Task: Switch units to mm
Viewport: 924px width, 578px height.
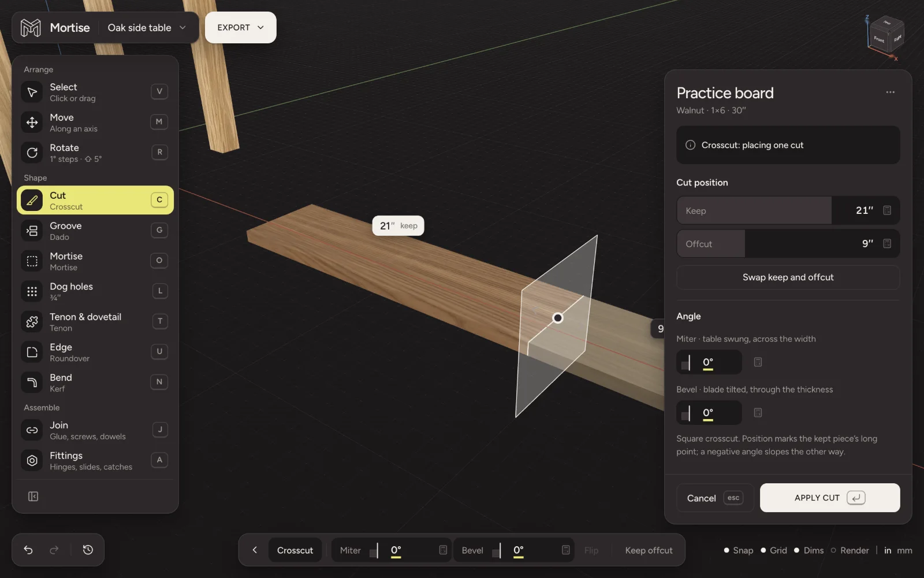Action: 904,550
